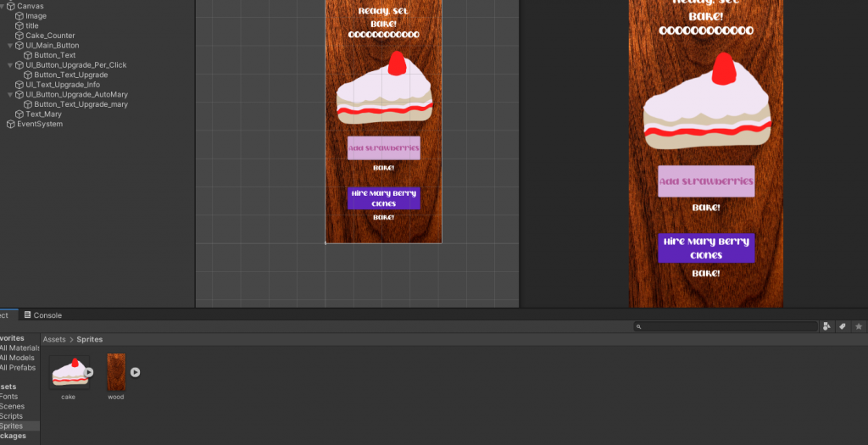
Task: Collapse the UI_Button_Upgrade_AutoMary node
Action: 9,95
